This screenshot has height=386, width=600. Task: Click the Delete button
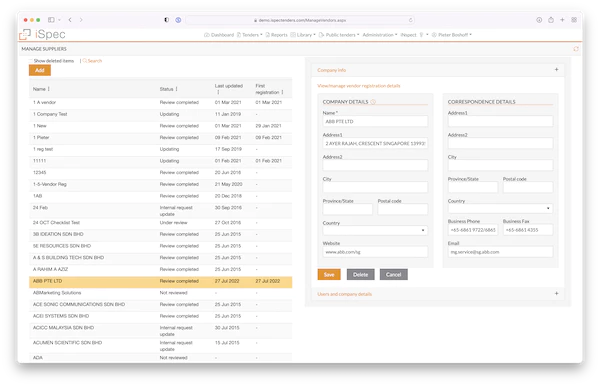[360, 274]
